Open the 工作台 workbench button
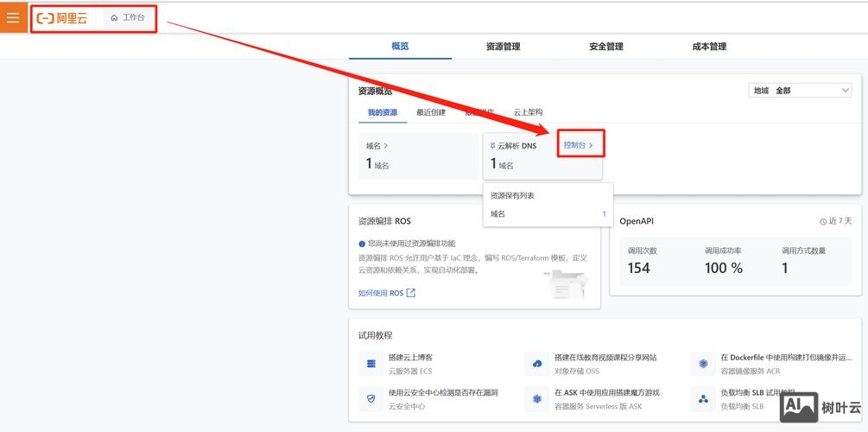868x432 pixels. click(x=127, y=18)
